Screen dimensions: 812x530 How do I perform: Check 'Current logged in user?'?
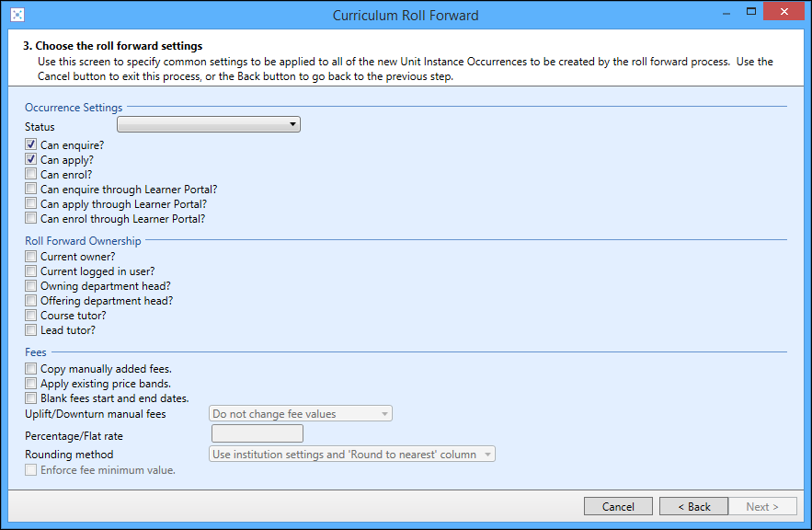(30, 271)
